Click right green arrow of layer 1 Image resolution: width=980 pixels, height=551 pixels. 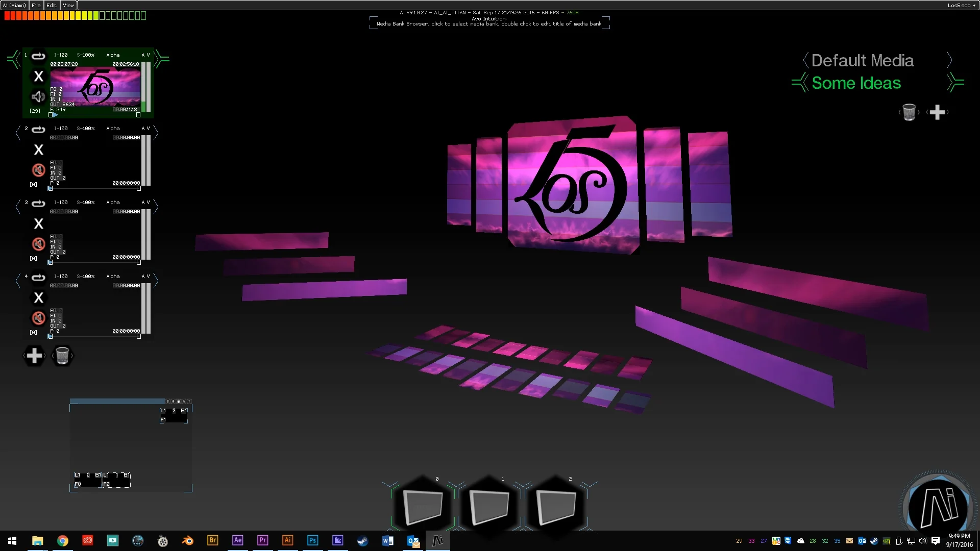coord(161,59)
